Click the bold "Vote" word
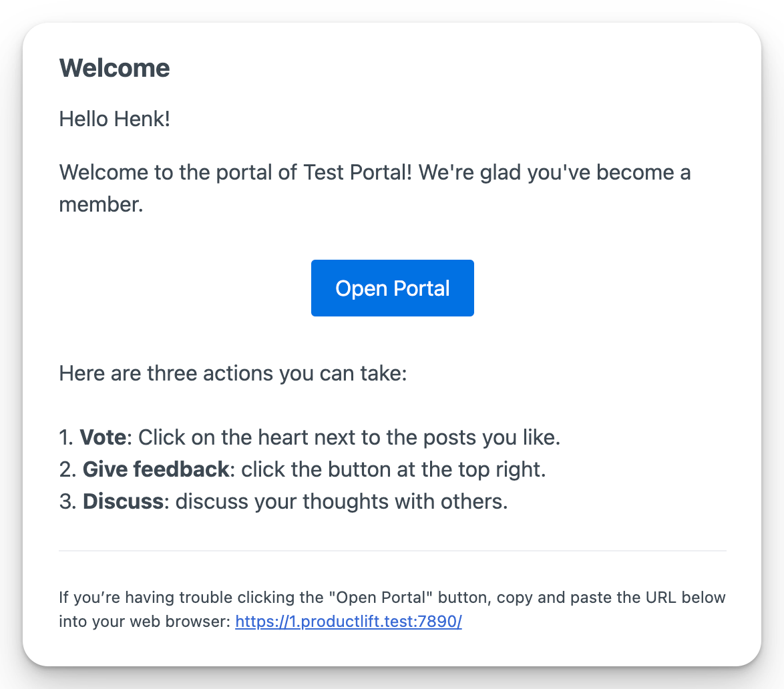 pos(103,438)
